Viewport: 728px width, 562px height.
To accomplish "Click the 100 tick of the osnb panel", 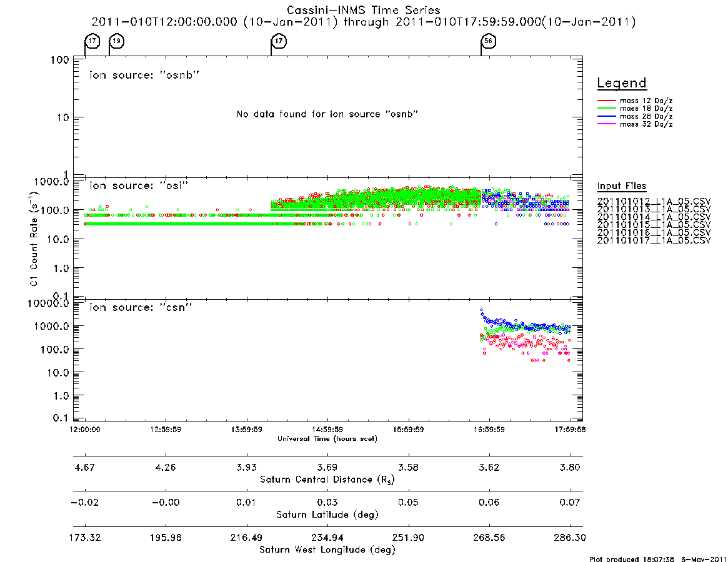I will pos(60,60).
